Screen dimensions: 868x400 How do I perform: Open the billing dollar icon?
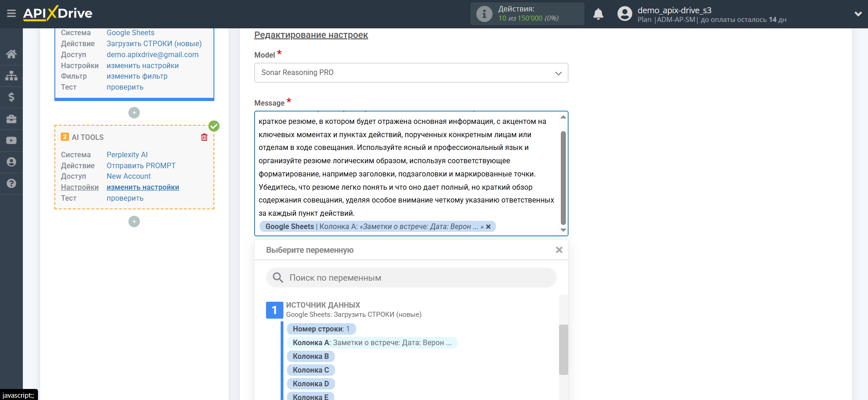tap(11, 97)
